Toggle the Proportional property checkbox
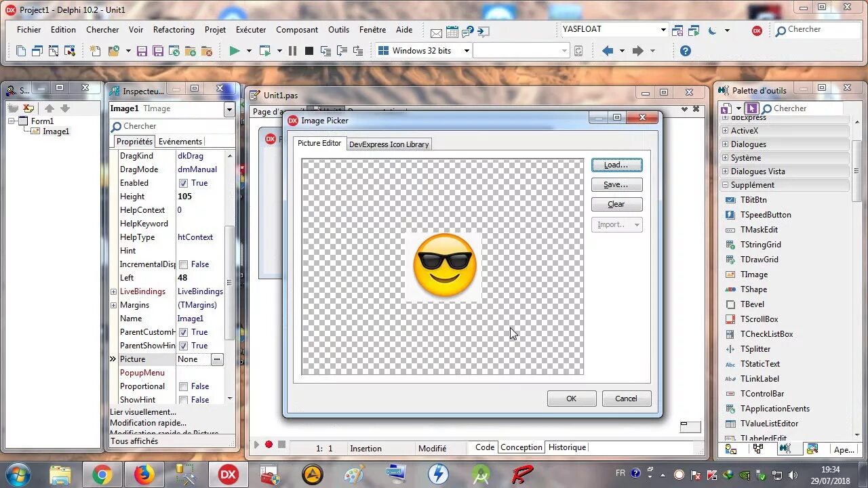This screenshot has height=488, width=868. 183,386
